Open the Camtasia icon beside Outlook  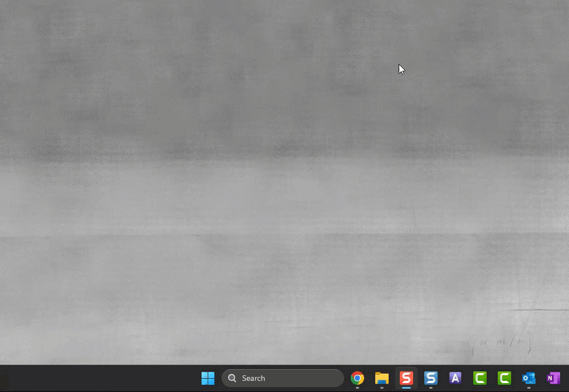click(x=504, y=378)
